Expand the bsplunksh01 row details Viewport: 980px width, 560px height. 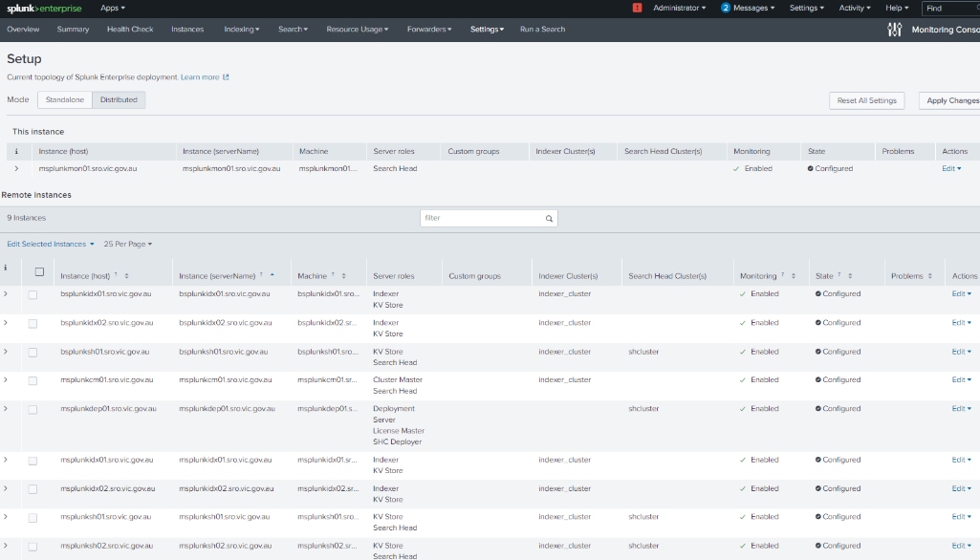click(x=6, y=352)
